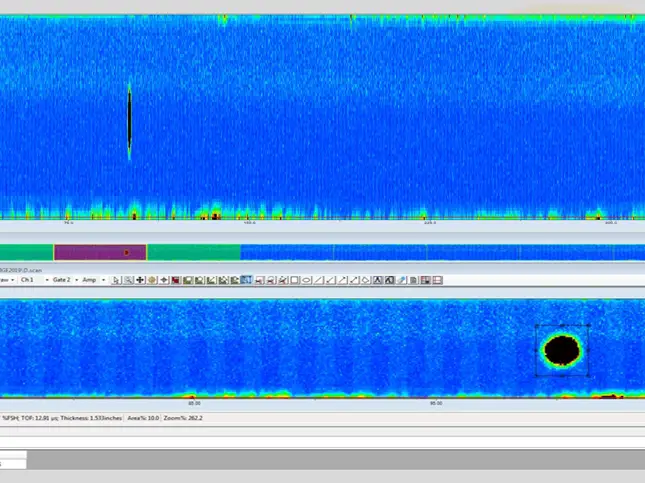The height and width of the screenshot is (483, 645).
Task: Select the straight line drawing tool
Action: [318, 280]
